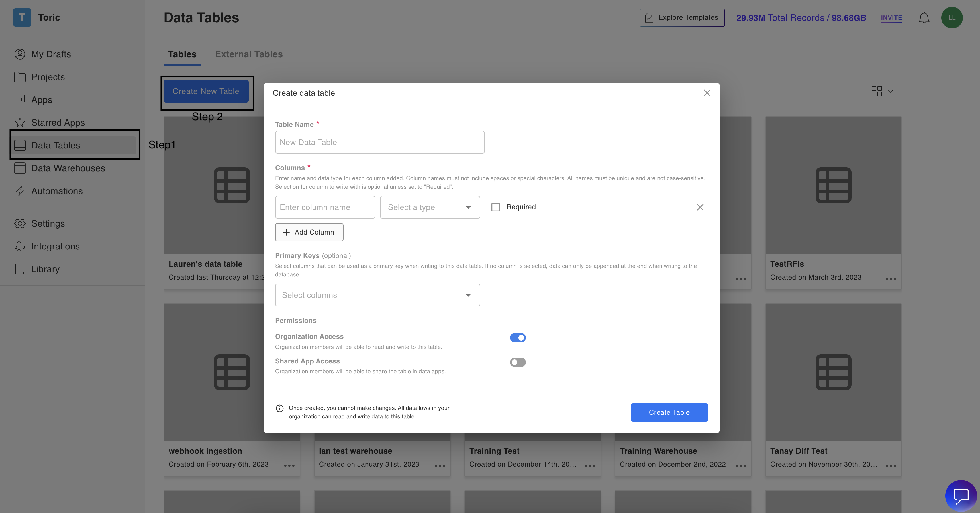Screen dimensions: 980x513
Task: Open Data Warehouses from the sidebar
Action: coord(68,168)
